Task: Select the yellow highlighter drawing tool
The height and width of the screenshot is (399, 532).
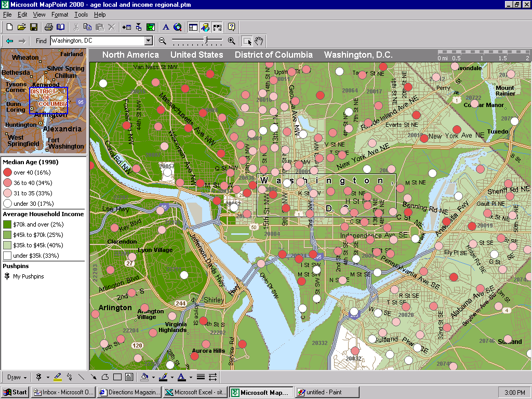Action: tap(57, 377)
